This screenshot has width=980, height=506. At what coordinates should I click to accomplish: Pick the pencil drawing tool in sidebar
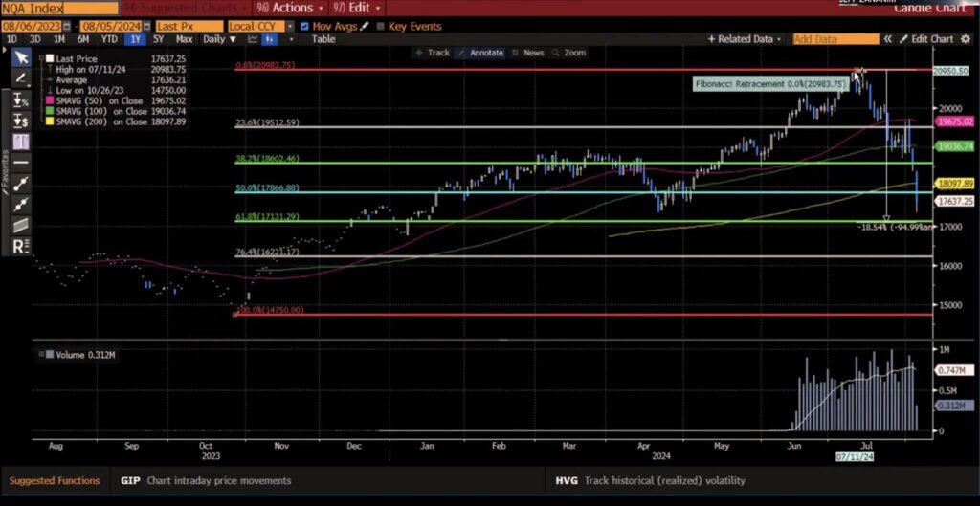pos(19,77)
